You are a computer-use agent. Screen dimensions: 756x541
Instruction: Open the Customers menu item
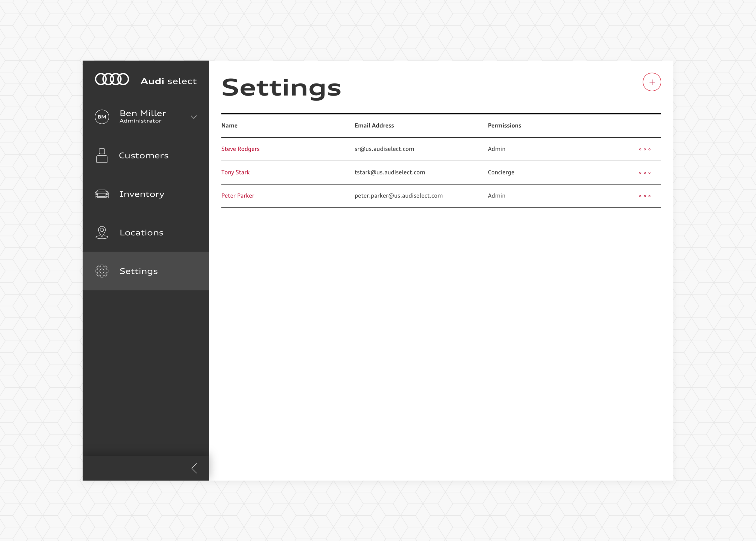point(146,155)
